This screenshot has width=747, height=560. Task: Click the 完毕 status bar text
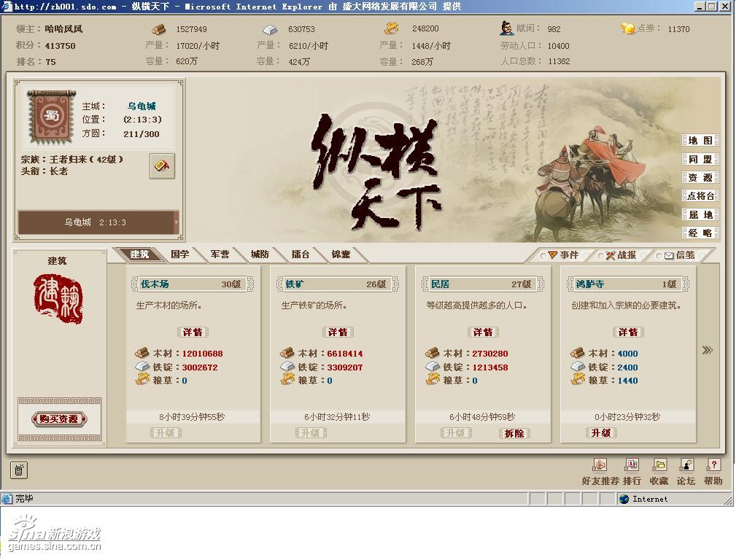pos(24,499)
